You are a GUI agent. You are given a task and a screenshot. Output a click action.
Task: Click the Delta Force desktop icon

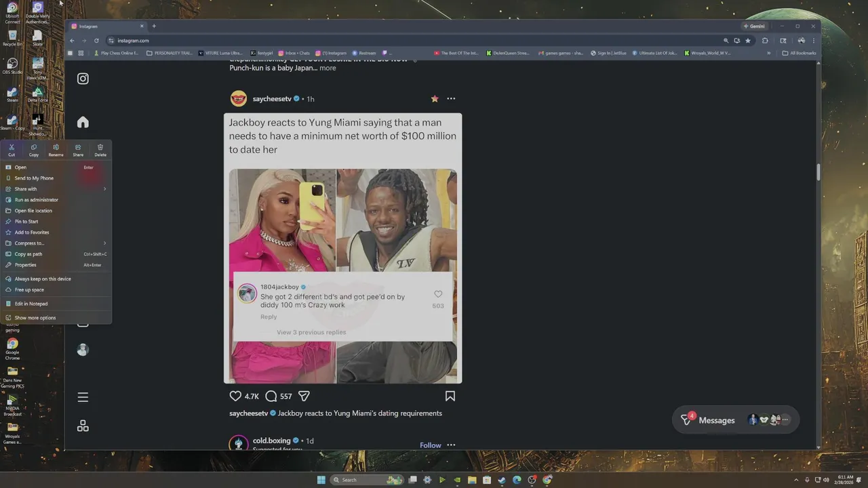(38, 94)
